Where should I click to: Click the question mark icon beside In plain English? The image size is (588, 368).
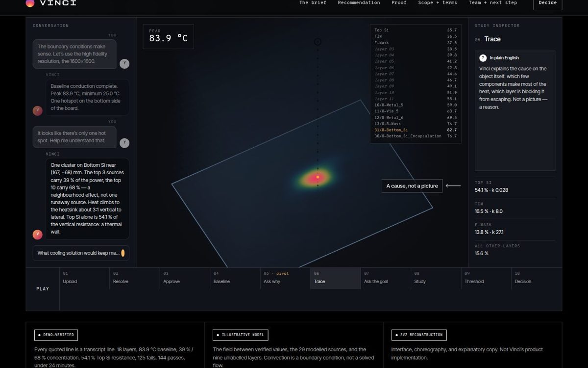coord(483,58)
